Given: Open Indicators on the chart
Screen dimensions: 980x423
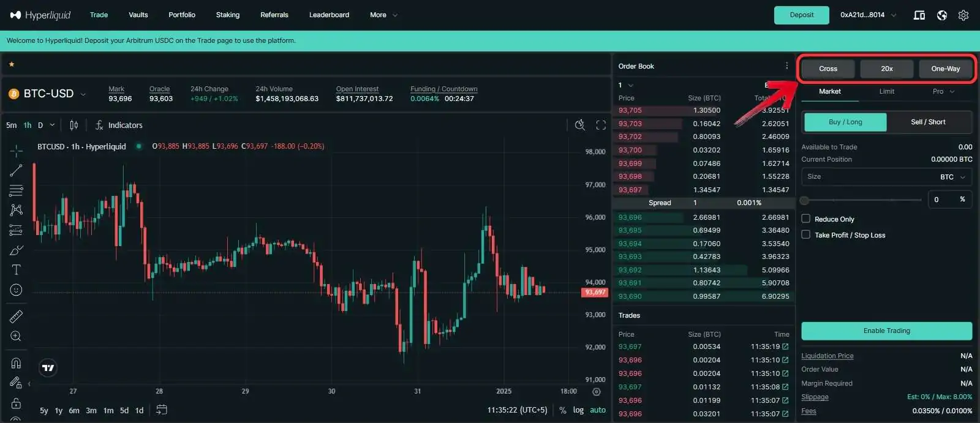Looking at the screenshot, I should 119,125.
